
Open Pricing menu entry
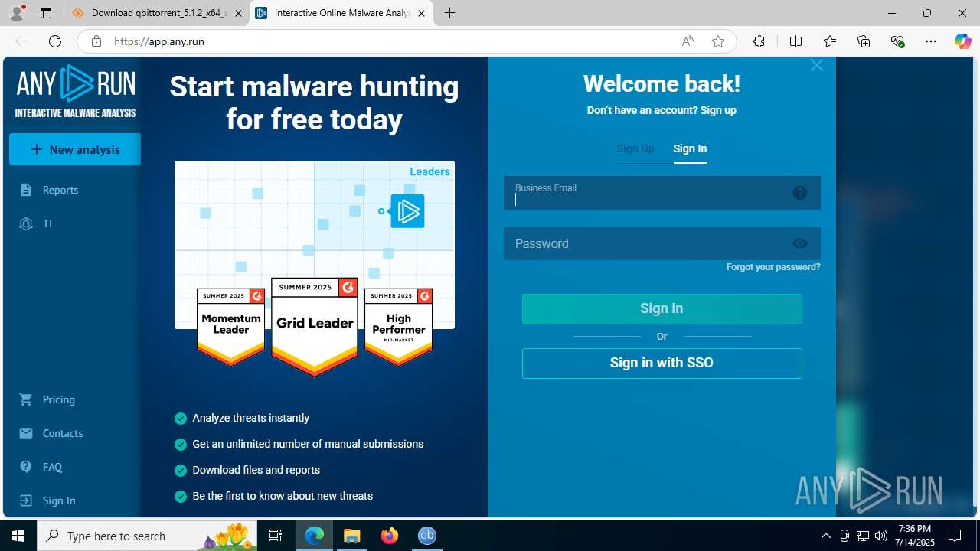pyautogui.click(x=59, y=399)
